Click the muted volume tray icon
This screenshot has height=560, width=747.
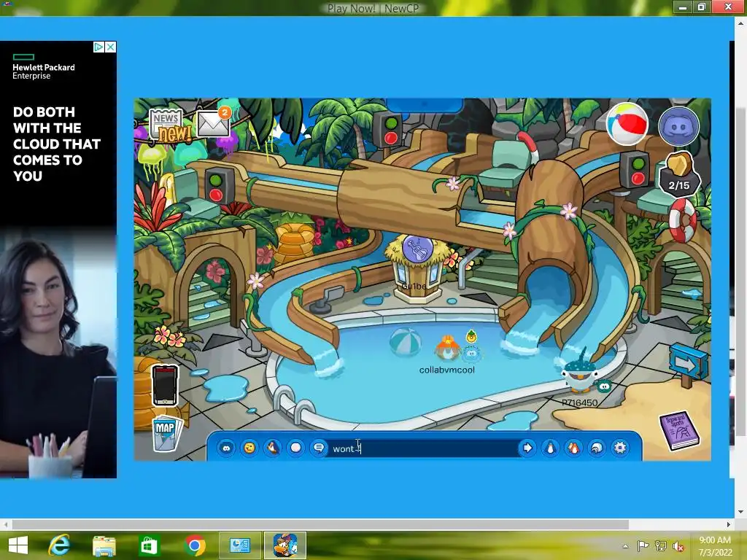pos(678,546)
